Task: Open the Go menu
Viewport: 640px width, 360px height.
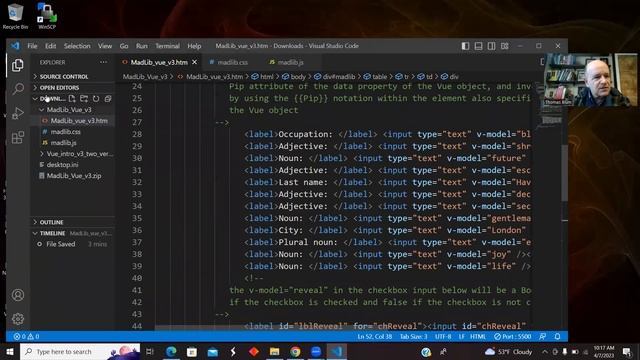Action: click(124, 46)
